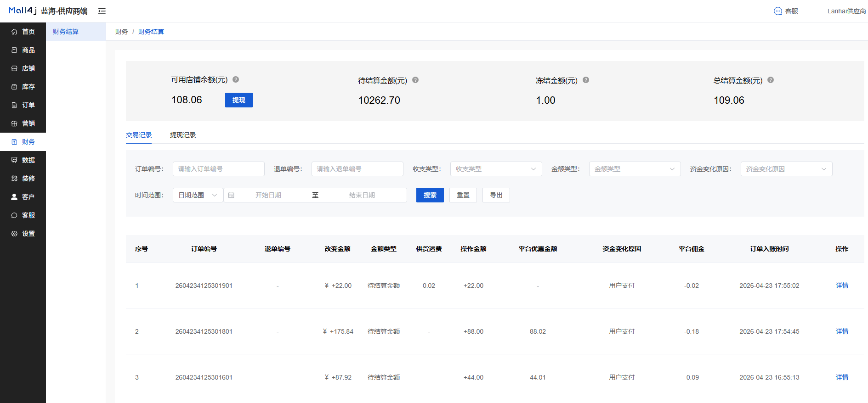Click the time 2026-04-23 17:55:02

click(769, 285)
